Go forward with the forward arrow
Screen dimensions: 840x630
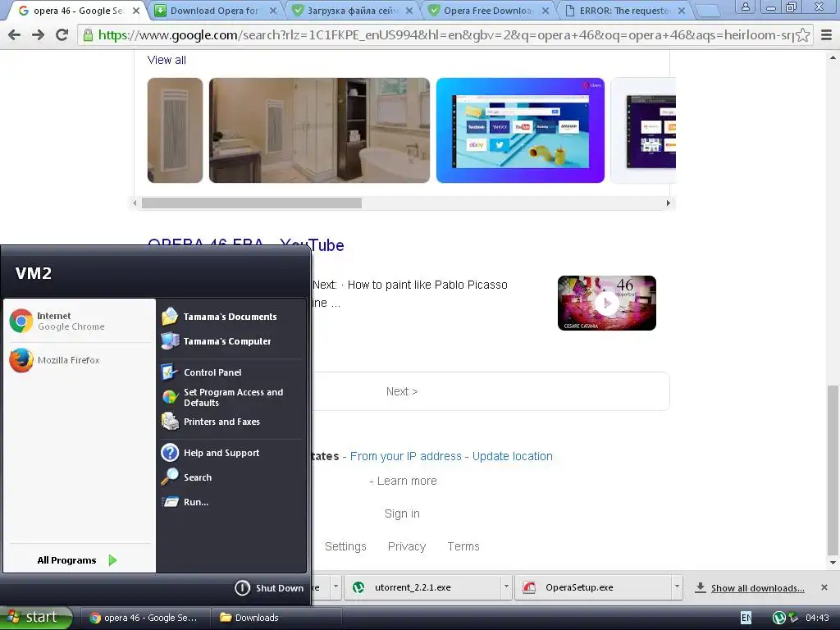pyautogui.click(x=38, y=35)
